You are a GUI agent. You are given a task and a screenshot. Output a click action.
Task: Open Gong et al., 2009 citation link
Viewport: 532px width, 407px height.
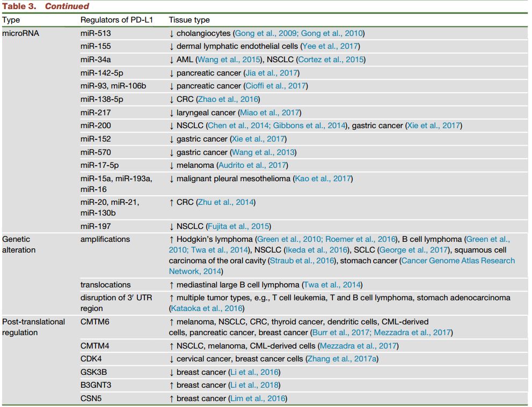(266, 34)
